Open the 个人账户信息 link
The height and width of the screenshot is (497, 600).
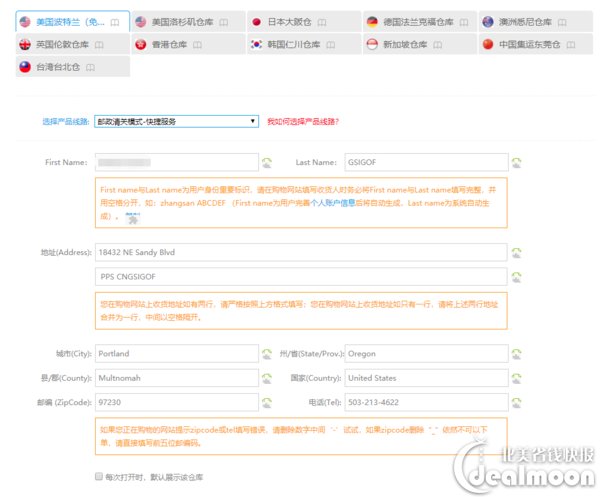tap(333, 203)
